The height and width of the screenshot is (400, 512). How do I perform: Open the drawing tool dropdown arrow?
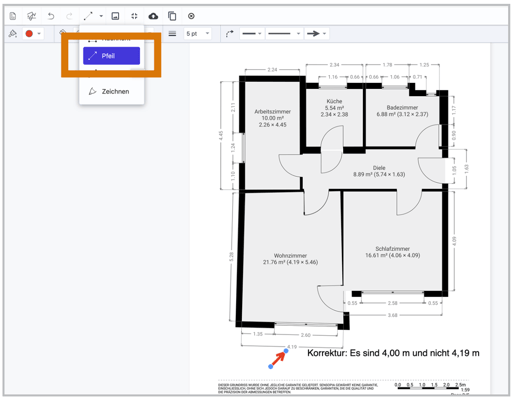pos(101,16)
